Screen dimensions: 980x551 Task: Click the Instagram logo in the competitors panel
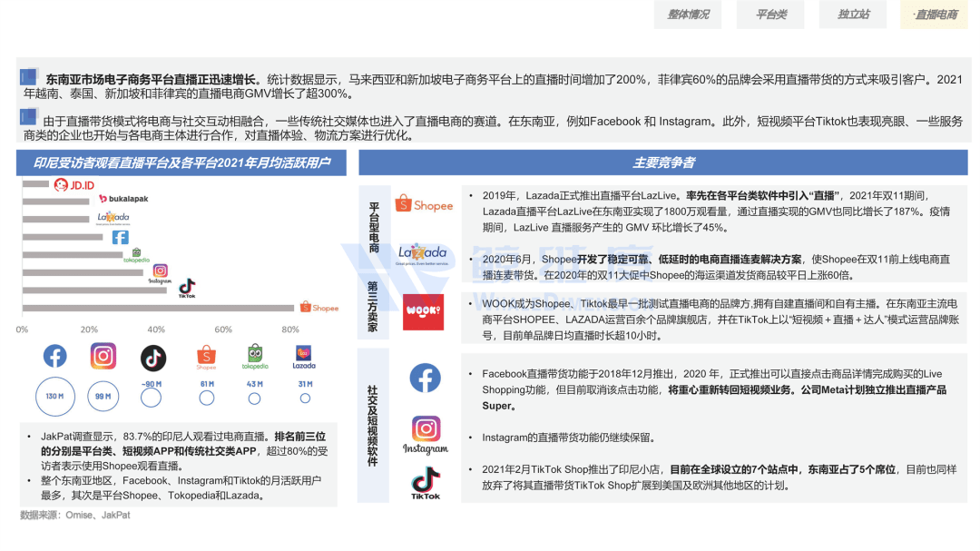click(x=426, y=434)
